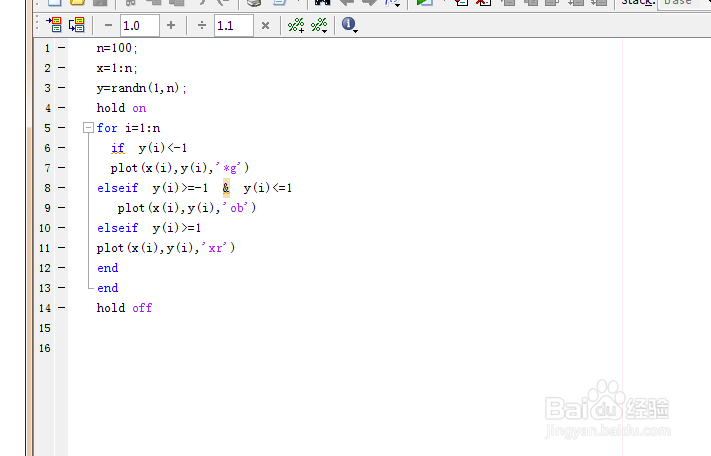
Task: Set breakpoint on line 14 dash
Action: click(62, 308)
